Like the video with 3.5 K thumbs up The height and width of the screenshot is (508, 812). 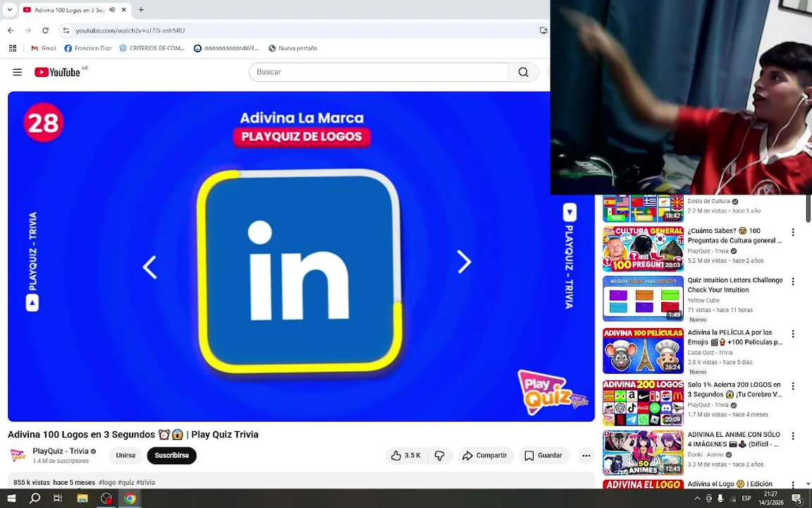(x=406, y=455)
